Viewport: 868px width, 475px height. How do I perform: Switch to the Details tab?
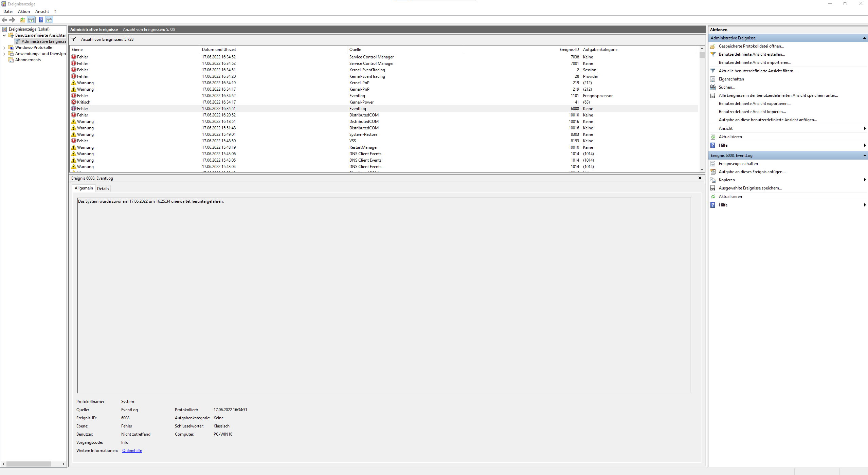click(x=103, y=189)
